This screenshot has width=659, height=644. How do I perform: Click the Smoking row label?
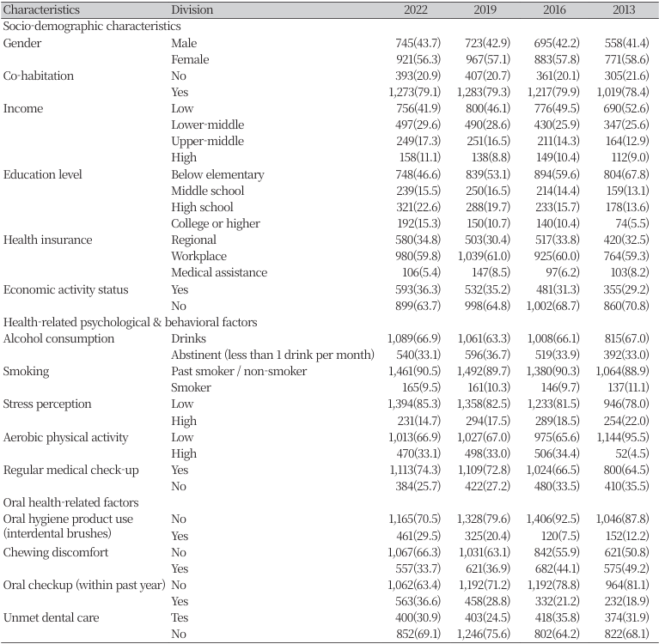26,371
